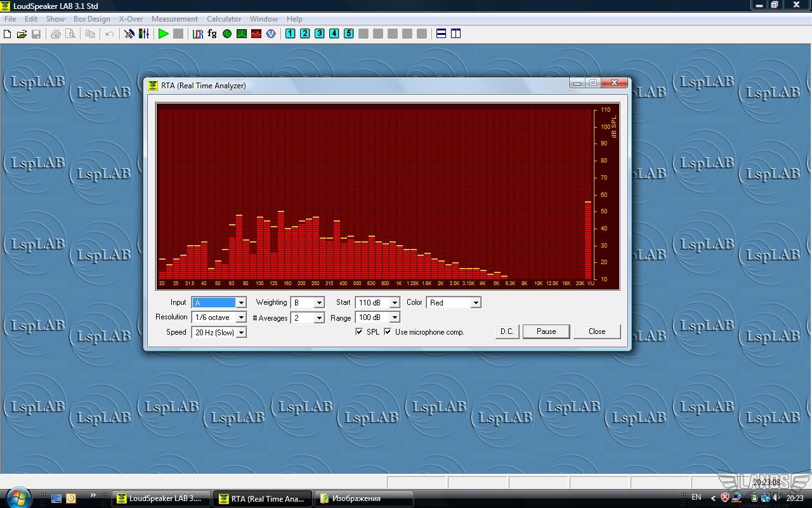Image resolution: width=812 pixels, height=508 pixels.
Task: Select memory slot 3 in the toolbar
Action: coord(320,34)
